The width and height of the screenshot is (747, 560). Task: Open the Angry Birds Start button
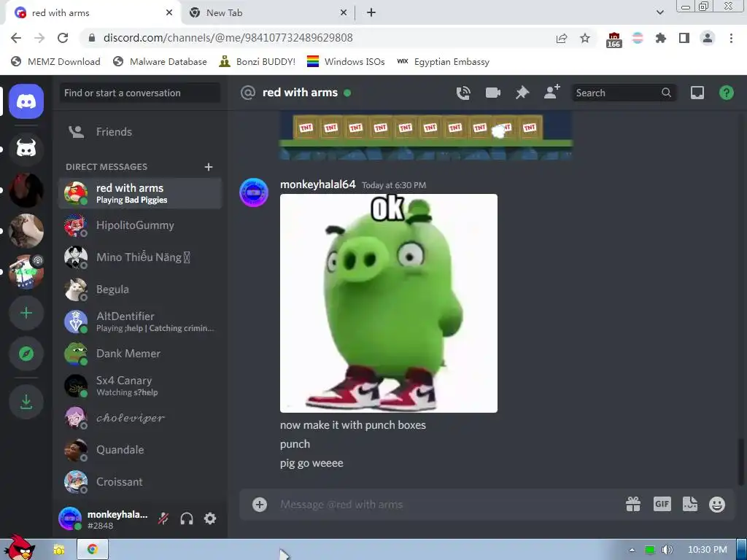click(x=18, y=548)
